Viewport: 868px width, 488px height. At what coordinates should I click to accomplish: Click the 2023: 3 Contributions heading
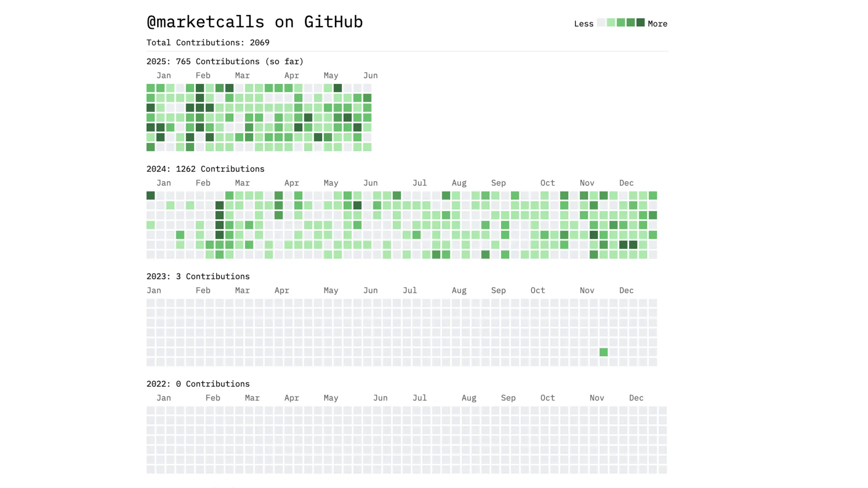[x=198, y=277]
